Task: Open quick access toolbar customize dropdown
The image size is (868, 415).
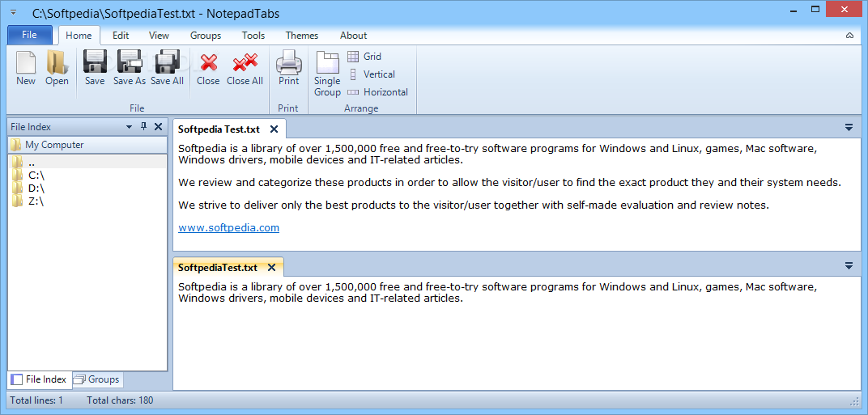Action: pyautogui.click(x=13, y=13)
